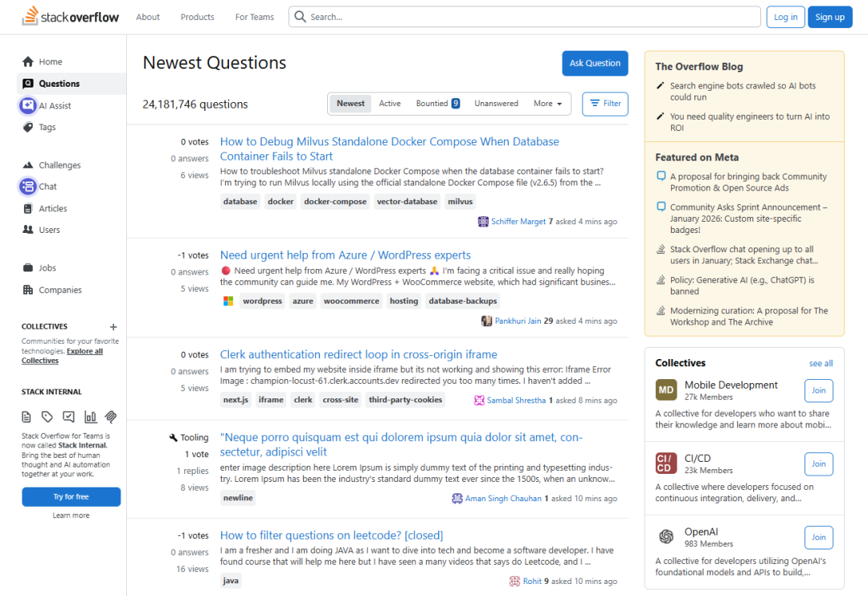Click the Articles icon in sidebar
This screenshot has width=868, height=596.
click(x=27, y=208)
